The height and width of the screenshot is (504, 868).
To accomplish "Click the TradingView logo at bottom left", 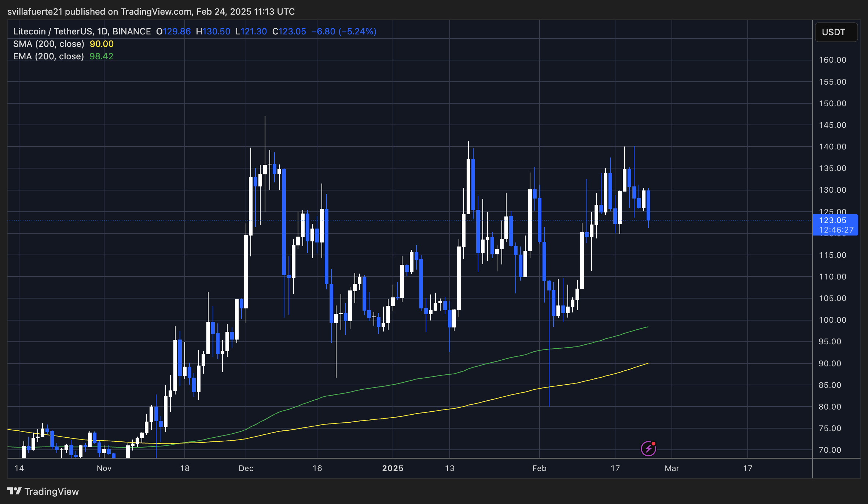I will [x=43, y=491].
